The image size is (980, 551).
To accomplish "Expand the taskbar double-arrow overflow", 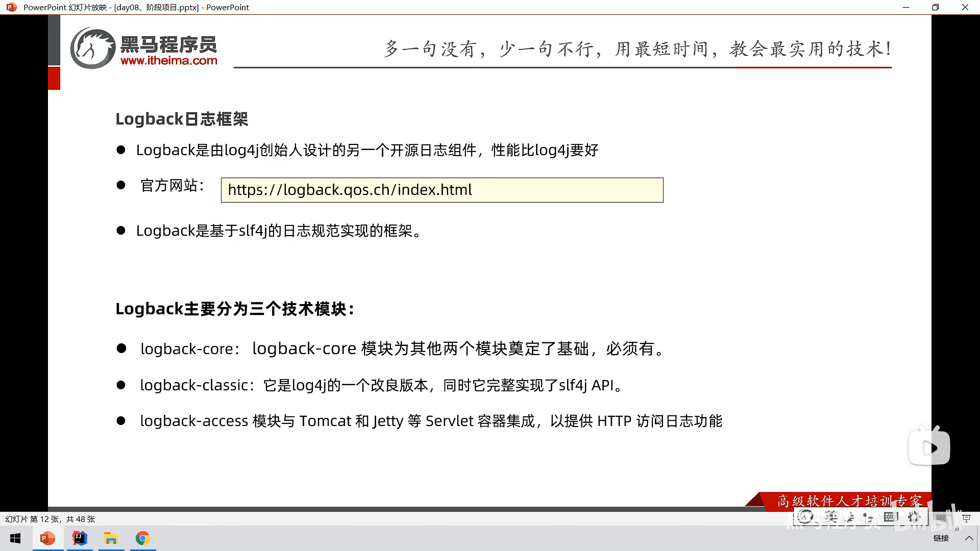I will pos(957,530).
